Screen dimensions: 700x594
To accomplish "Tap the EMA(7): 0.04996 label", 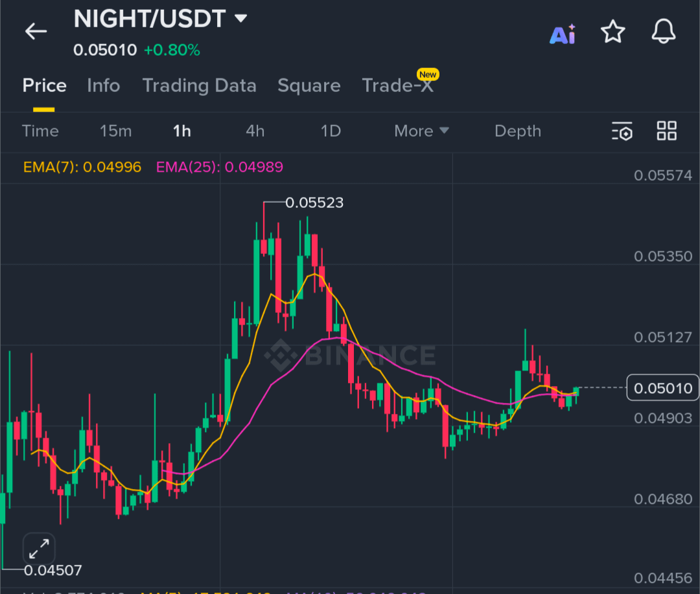I will coord(82,167).
